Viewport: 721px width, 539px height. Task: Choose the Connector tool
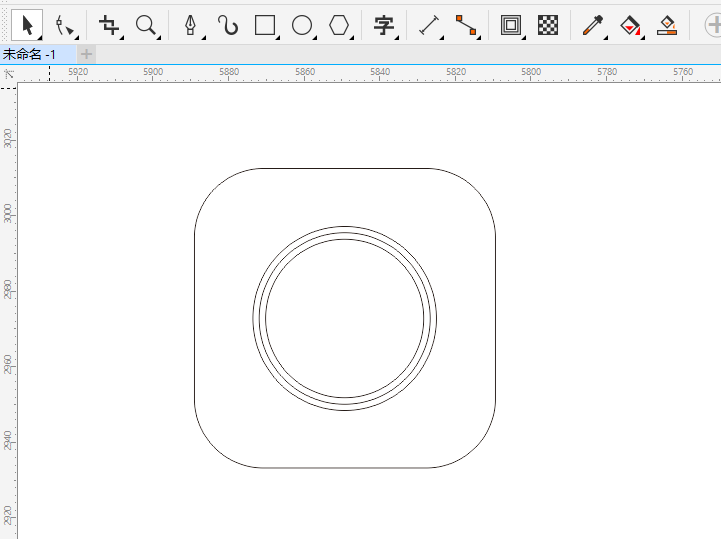coord(466,25)
